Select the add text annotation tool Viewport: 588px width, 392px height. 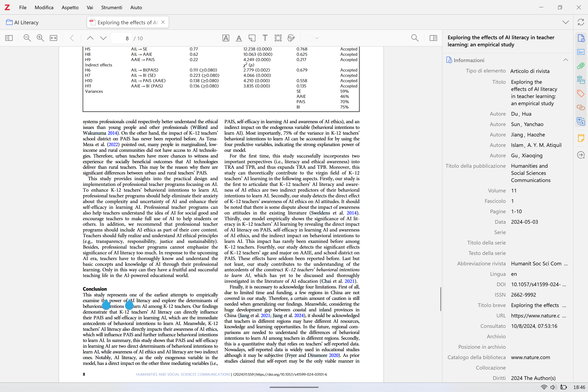coord(265,38)
